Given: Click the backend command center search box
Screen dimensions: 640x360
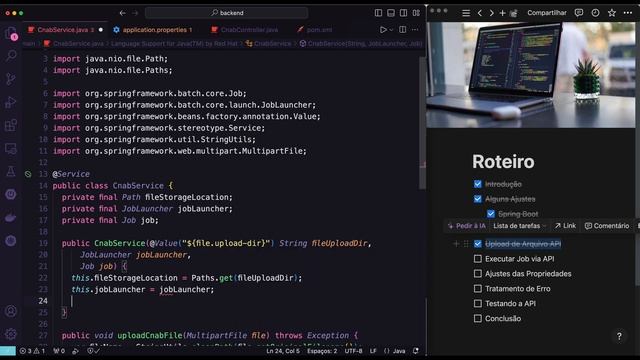Looking at the screenshot, I should click(x=227, y=13).
